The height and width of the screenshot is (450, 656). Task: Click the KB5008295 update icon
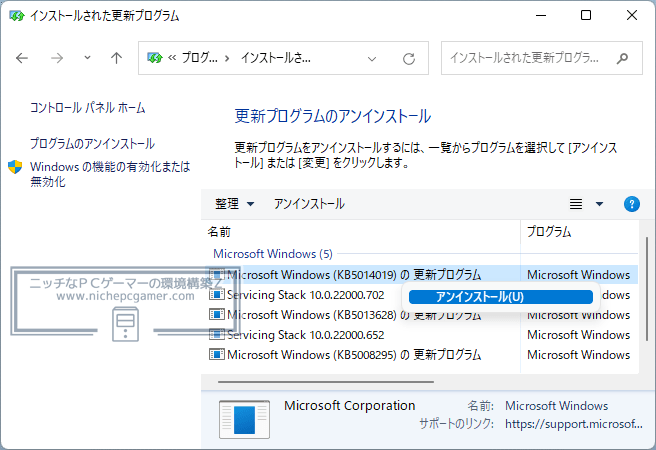217,355
